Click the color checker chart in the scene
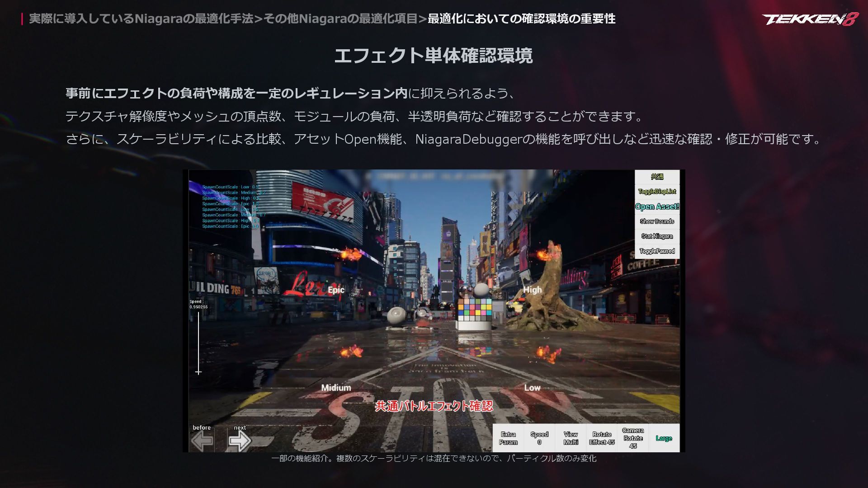 [474, 310]
